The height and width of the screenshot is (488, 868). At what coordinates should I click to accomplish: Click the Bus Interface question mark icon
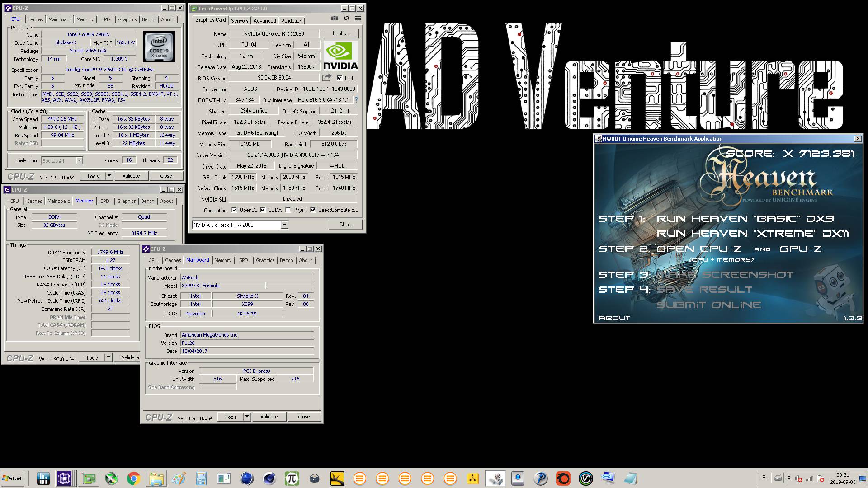pos(356,100)
